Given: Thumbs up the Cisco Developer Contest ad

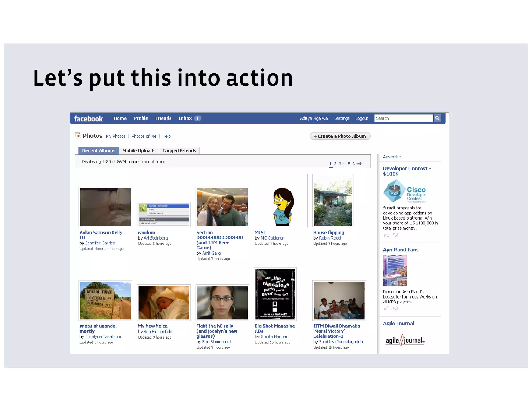Looking at the screenshot, I should [x=387, y=235].
